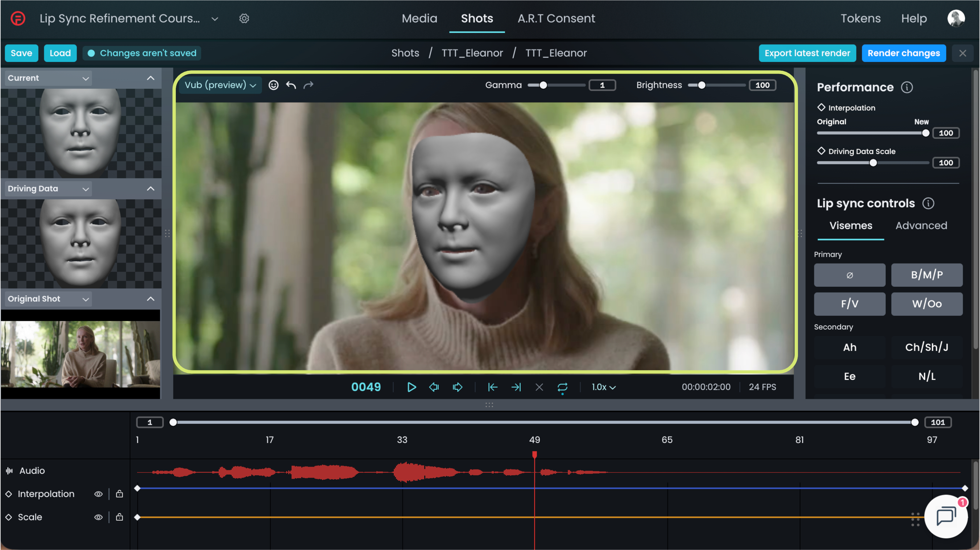Toggle loop playback icon
The height and width of the screenshot is (550, 980).
tap(562, 387)
